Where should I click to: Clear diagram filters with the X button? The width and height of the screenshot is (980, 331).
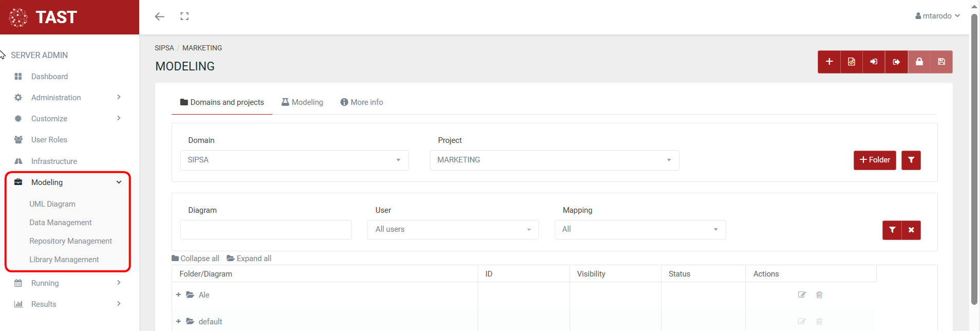[x=911, y=230]
